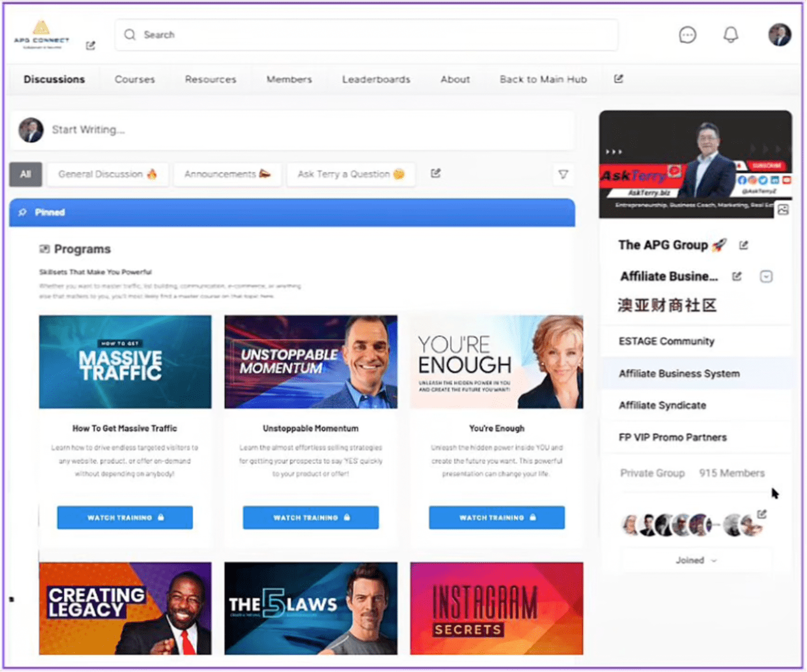Screen dimensions: 807x672
Task: Watch Training for You're Enough
Action: tap(497, 517)
